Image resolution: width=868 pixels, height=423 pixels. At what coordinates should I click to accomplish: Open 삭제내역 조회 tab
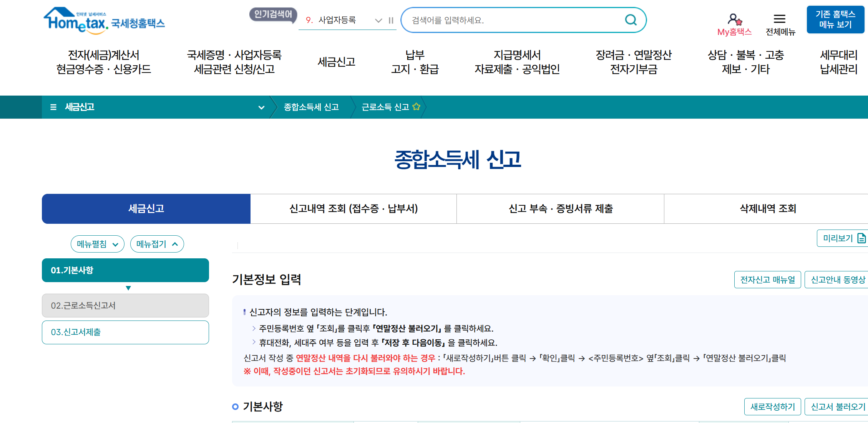pos(767,209)
